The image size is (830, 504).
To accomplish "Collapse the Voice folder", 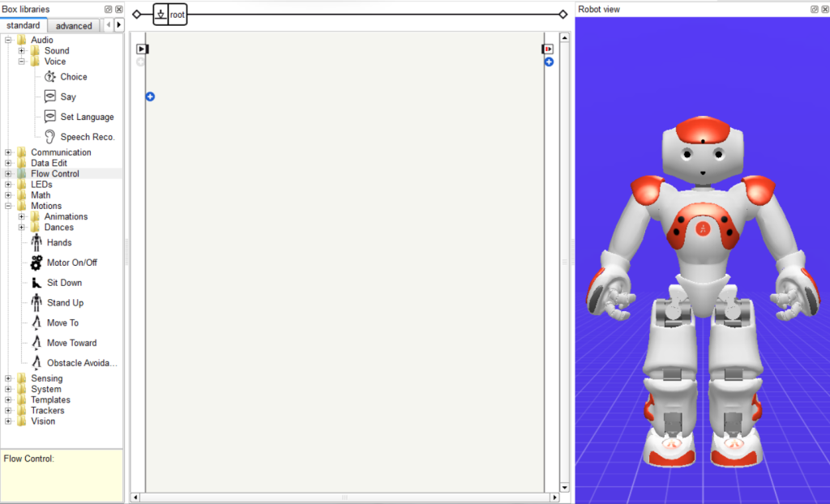I will 22,62.
